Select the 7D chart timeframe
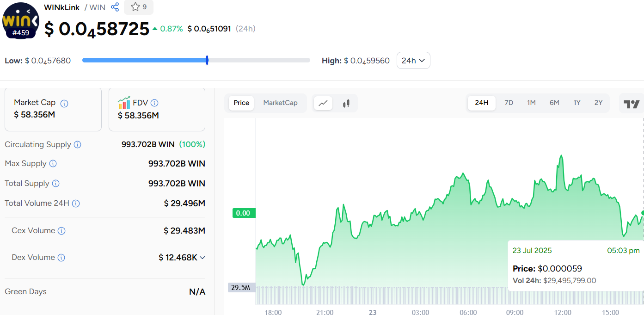 point(509,103)
